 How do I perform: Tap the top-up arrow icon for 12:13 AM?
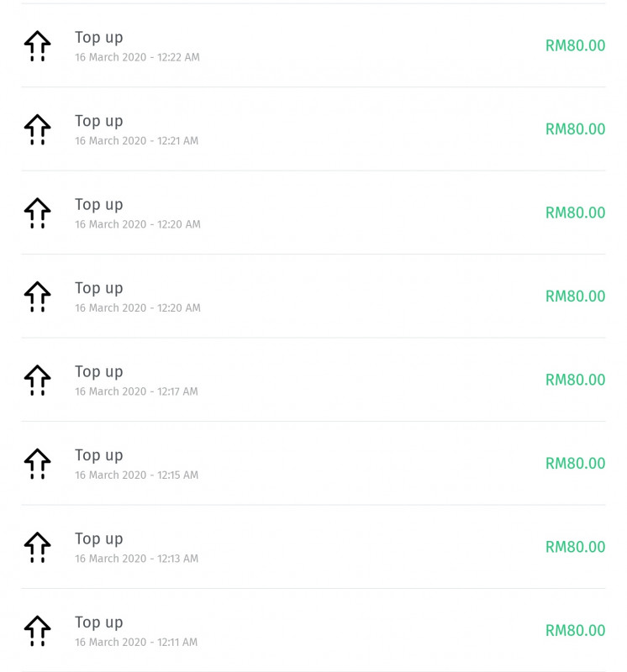click(x=37, y=547)
